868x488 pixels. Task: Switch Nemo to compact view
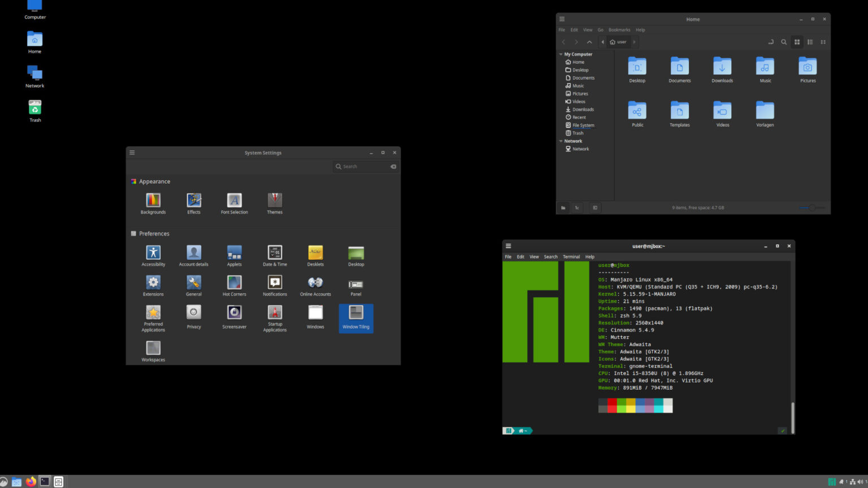tap(823, 42)
